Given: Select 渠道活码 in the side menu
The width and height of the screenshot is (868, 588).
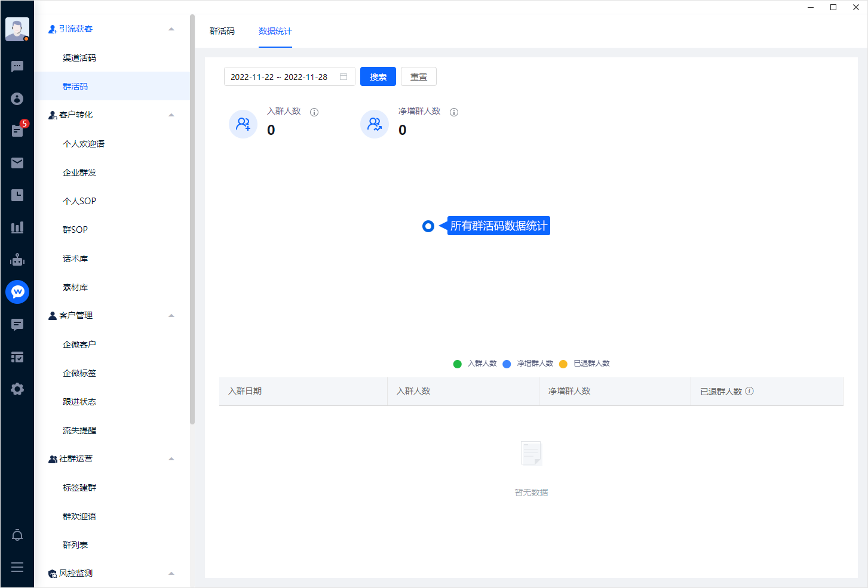Looking at the screenshot, I should pos(79,58).
